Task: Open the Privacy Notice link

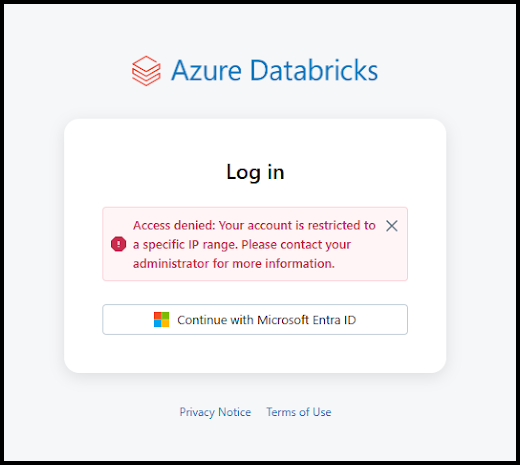Action: tap(215, 412)
